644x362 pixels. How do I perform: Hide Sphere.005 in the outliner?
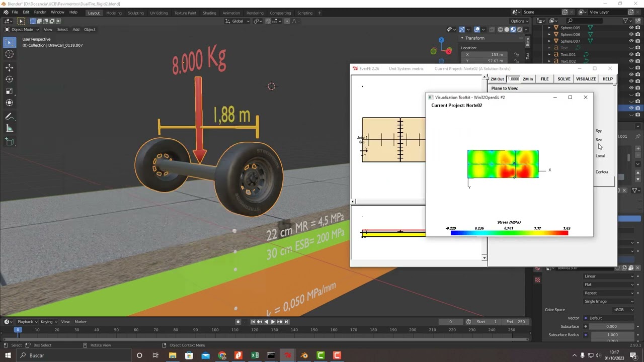631,28
